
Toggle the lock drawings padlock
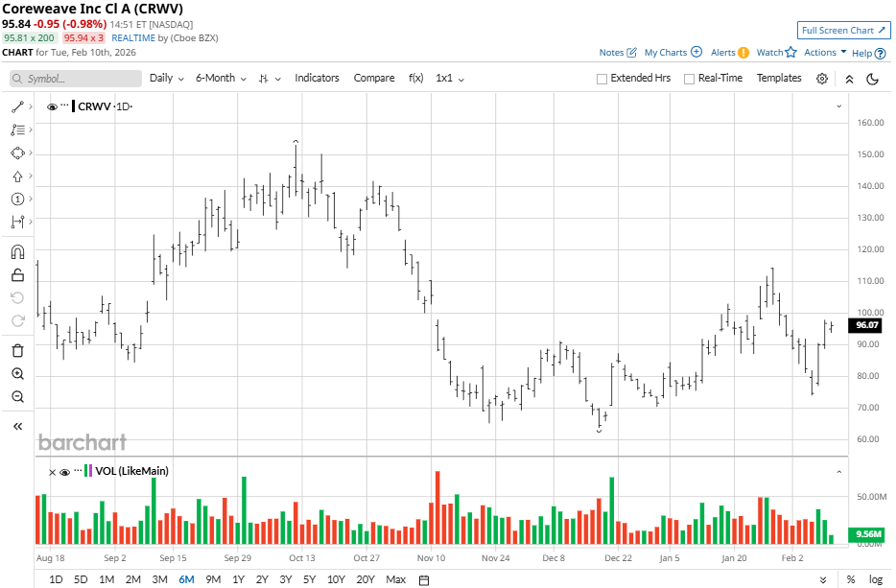[x=17, y=275]
